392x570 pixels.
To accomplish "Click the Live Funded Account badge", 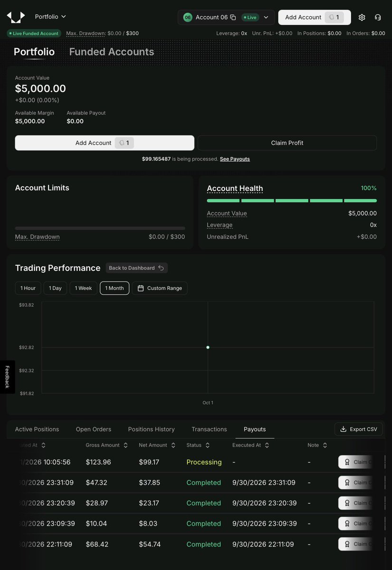I will click(34, 33).
